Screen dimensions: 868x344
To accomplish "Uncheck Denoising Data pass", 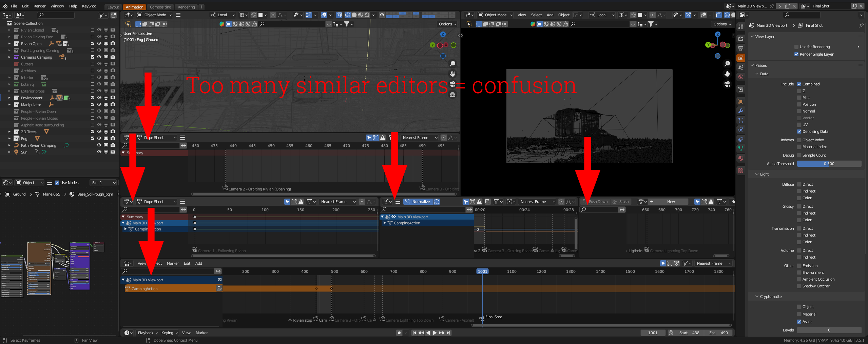I will click(799, 131).
